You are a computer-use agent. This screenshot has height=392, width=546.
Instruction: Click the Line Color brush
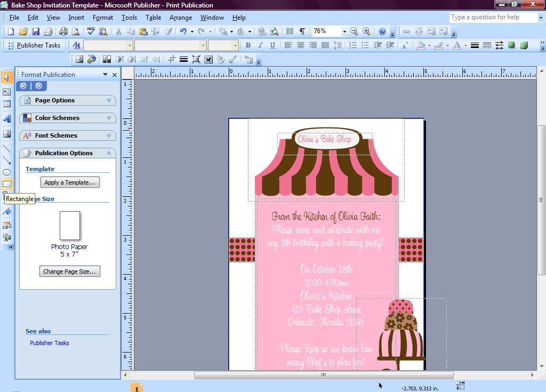pos(439,45)
